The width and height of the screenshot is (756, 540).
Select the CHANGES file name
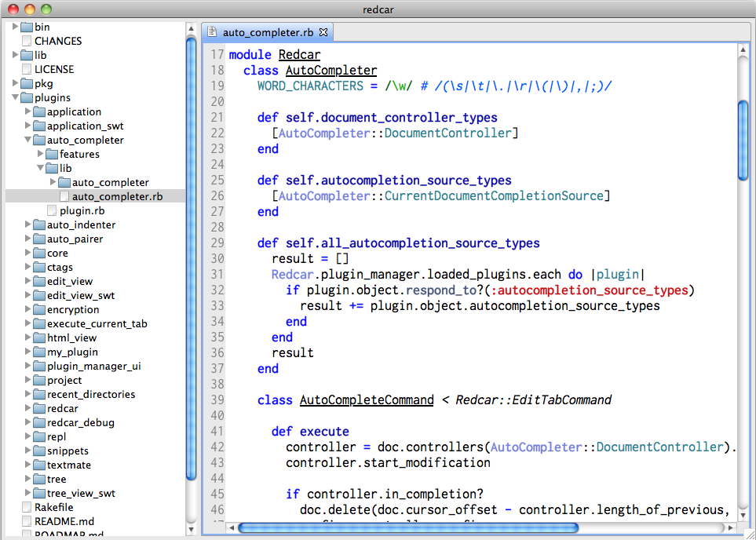58,41
